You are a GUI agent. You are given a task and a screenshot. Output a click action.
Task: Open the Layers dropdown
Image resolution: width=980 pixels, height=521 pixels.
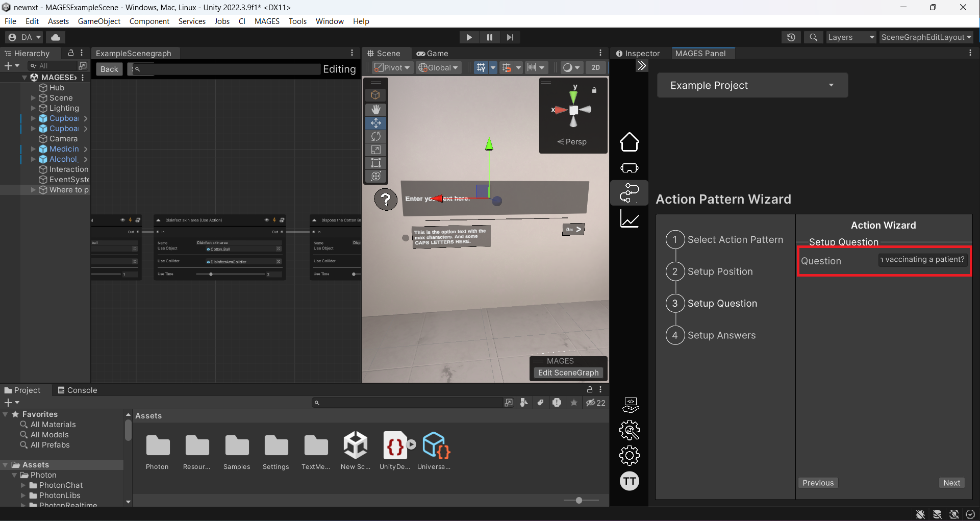tap(850, 37)
